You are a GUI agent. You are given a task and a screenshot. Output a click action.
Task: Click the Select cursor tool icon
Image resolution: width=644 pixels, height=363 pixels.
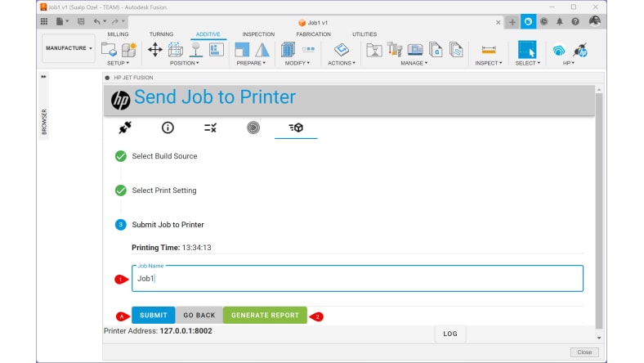coord(527,50)
